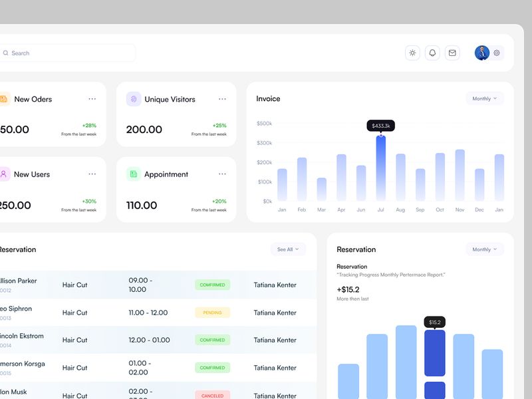
Task: Select Lincoln Ekstrom reservation name
Action: click(22, 336)
